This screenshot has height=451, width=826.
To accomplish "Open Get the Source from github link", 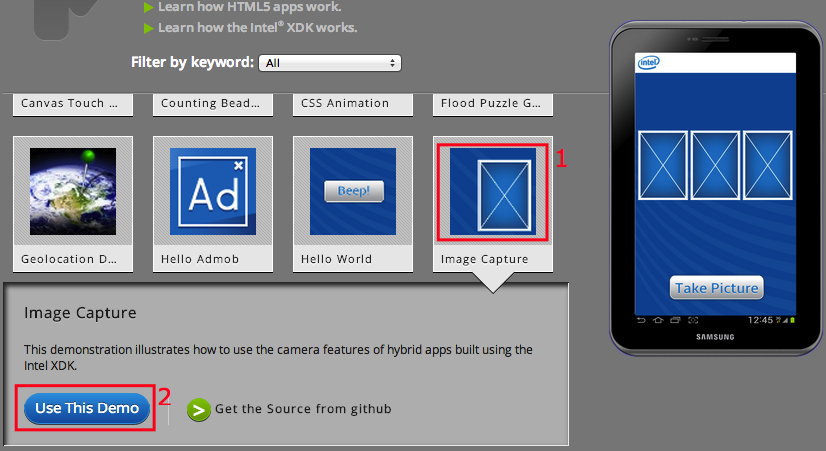I will pos(303,409).
